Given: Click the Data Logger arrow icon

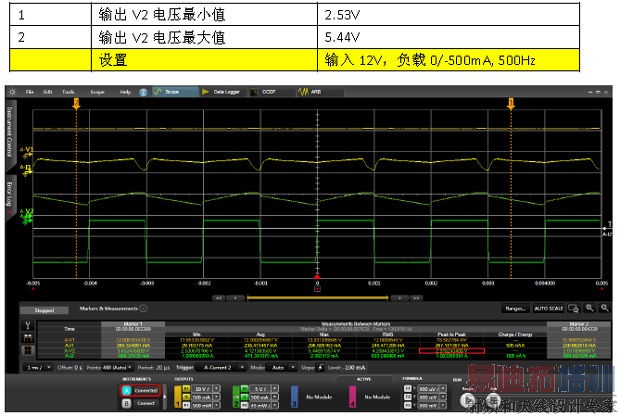Looking at the screenshot, I should [x=205, y=92].
